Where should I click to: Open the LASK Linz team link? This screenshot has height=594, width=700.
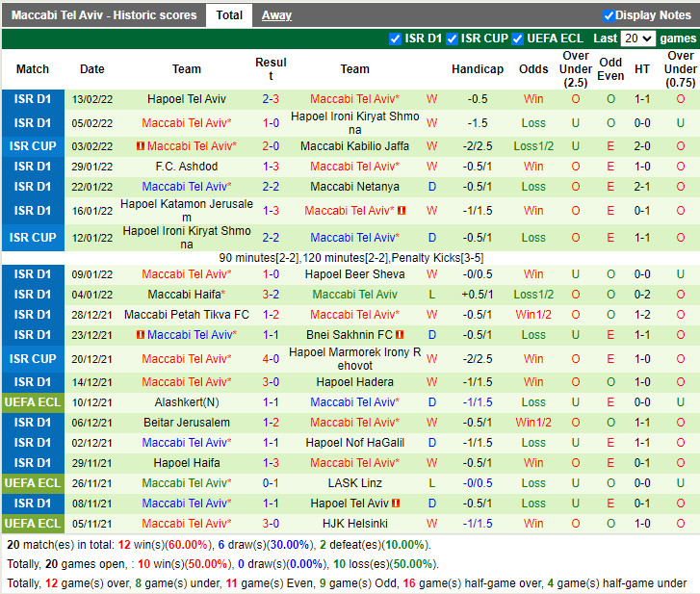coord(354,483)
